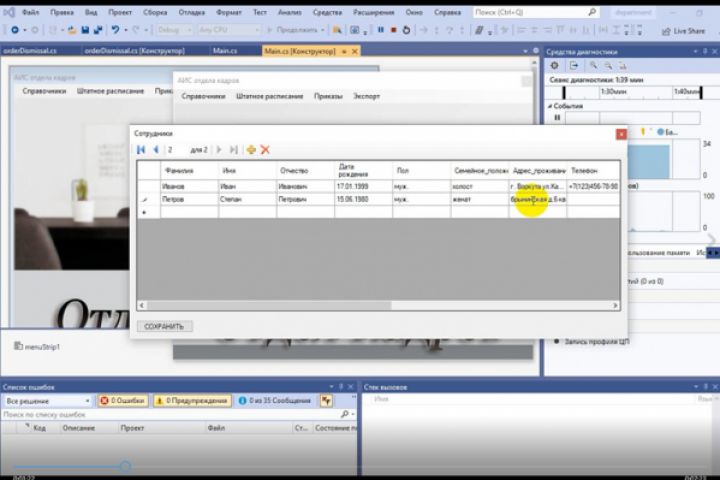The image size is (720, 480).
Task: Open the Отладка menu
Action: pyautogui.click(x=191, y=12)
